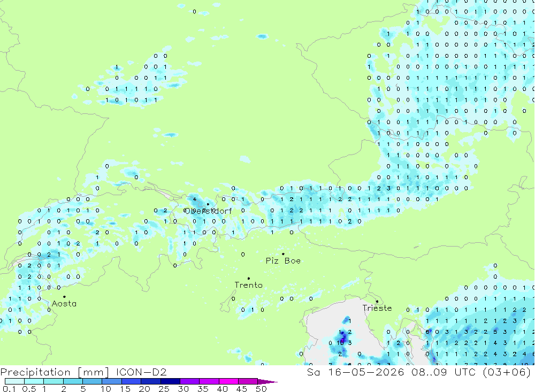Click the (03+06) forecast step label

pos(507,372)
